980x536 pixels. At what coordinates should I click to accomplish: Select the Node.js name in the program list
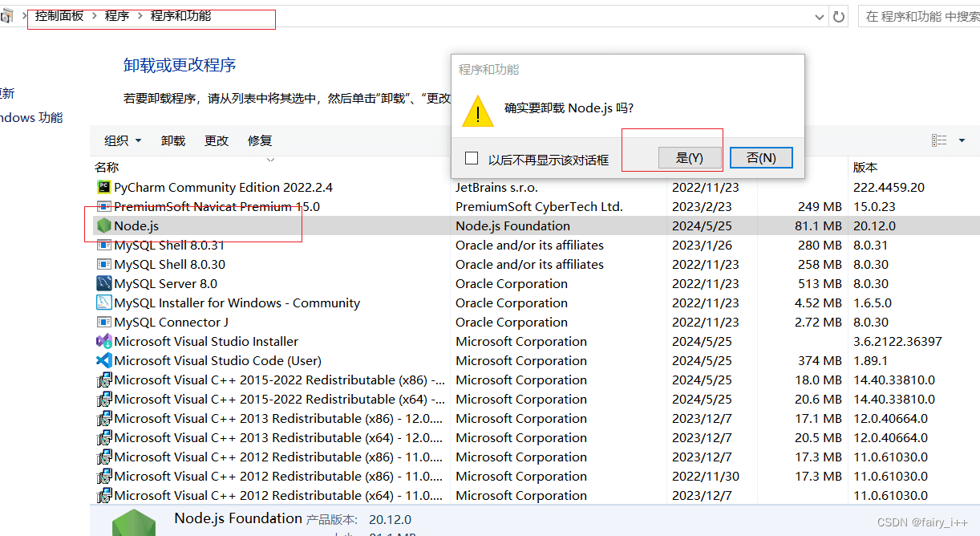pos(136,225)
